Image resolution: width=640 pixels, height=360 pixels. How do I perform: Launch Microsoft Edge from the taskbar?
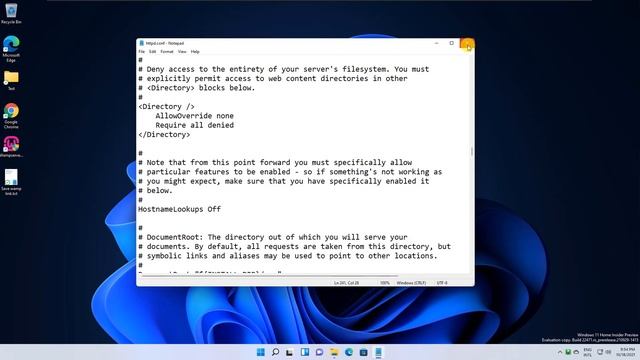[x=349, y=352]
